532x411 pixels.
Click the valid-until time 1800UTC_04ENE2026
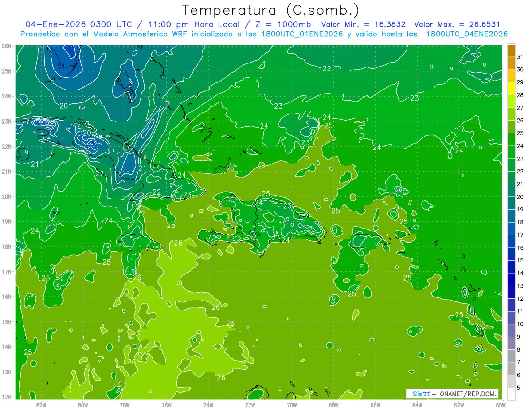[x=467, y=34]
